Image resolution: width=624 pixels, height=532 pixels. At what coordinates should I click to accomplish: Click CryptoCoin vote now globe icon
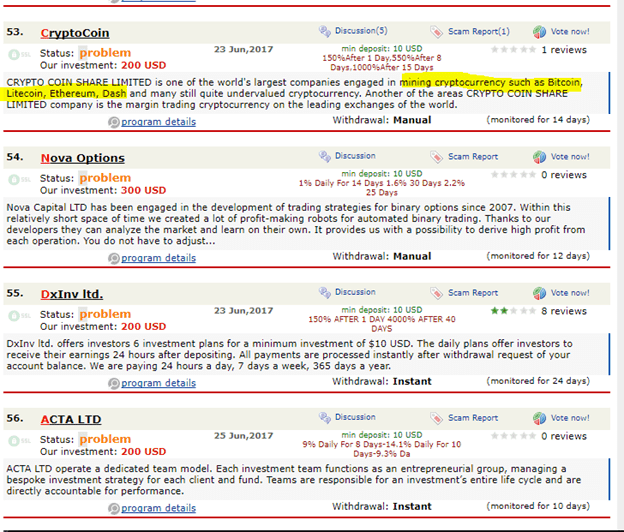click(539, 32)
